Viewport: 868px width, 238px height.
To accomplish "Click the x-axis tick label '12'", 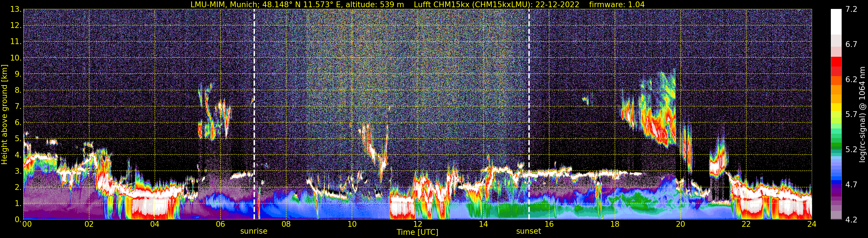I will (x=417, y=224).
